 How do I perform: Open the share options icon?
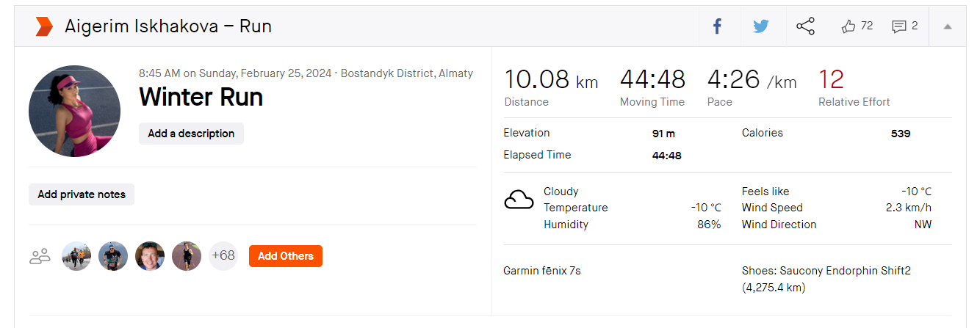tap(805, 26)
